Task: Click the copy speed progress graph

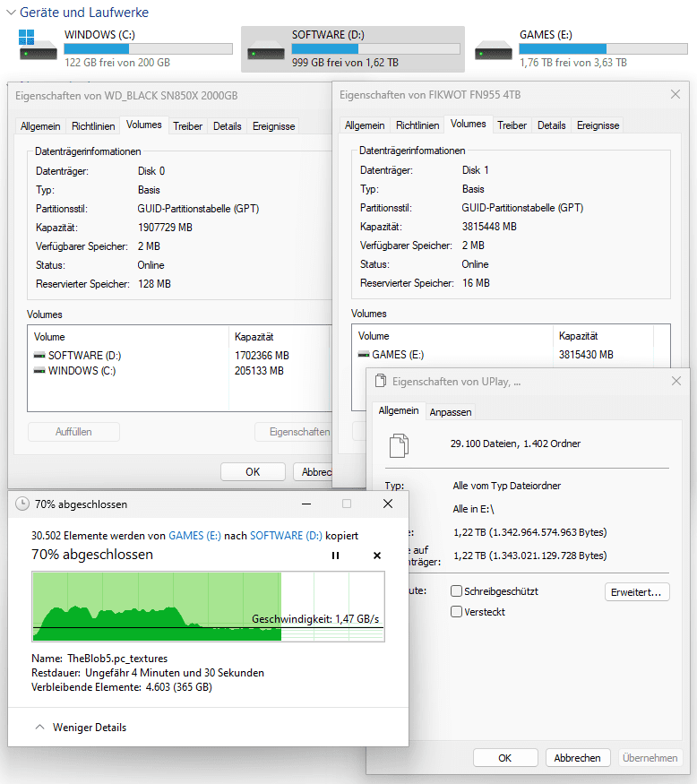Action: [208, 607]
